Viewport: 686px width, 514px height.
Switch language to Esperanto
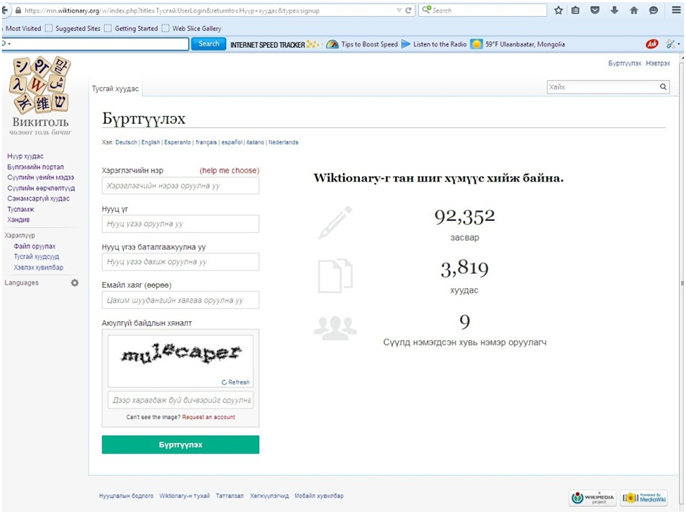(178, 143)
